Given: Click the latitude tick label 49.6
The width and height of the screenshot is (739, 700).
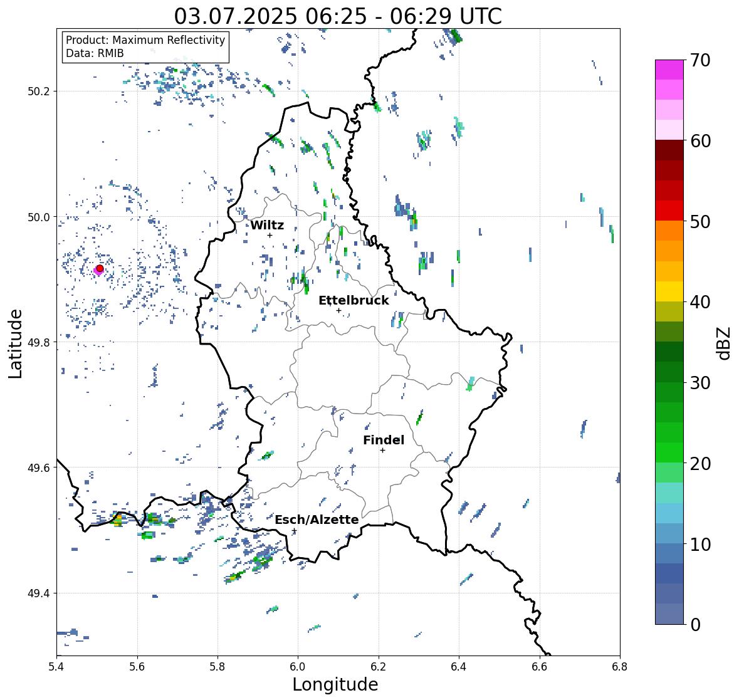Looking at the screenshot, I should [39, 468].
